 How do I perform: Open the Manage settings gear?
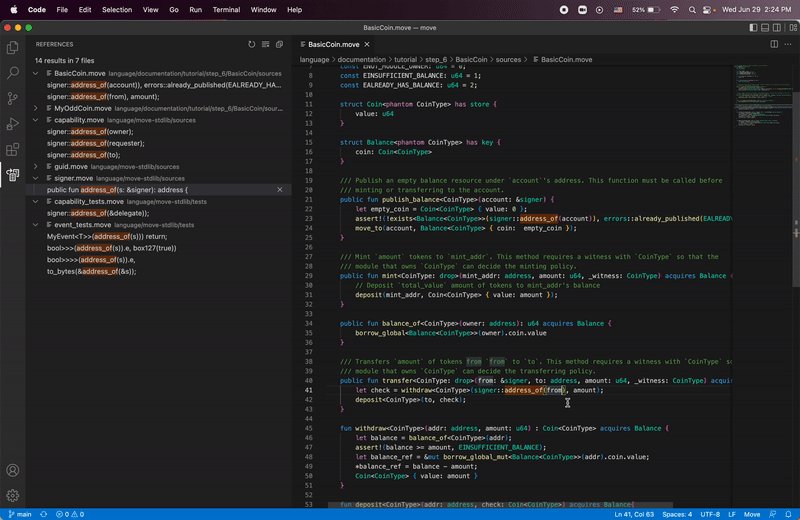13,495
